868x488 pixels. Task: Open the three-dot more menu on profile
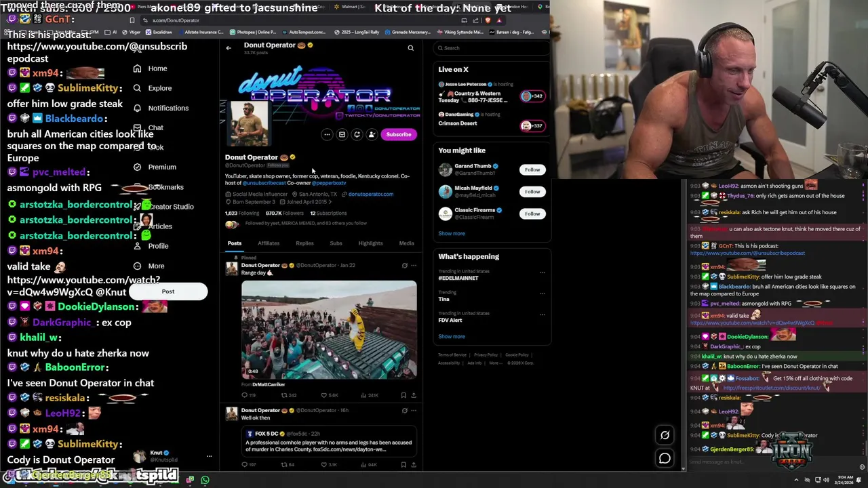(327, 134)
